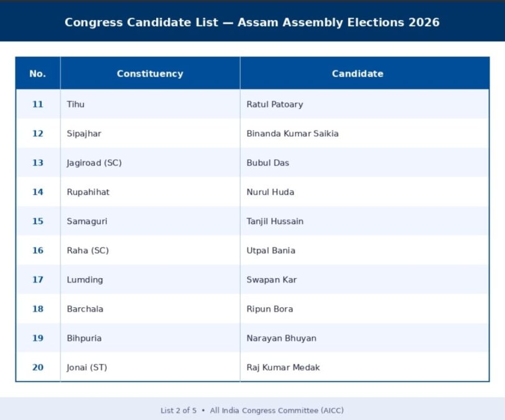Click candidate name Ratul Patoary
The image size is (505, 420).
click(275, 105)
